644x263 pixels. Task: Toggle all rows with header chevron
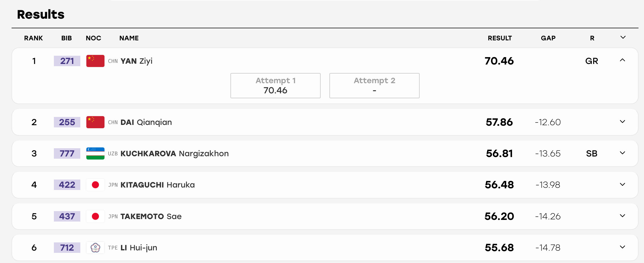623,37
